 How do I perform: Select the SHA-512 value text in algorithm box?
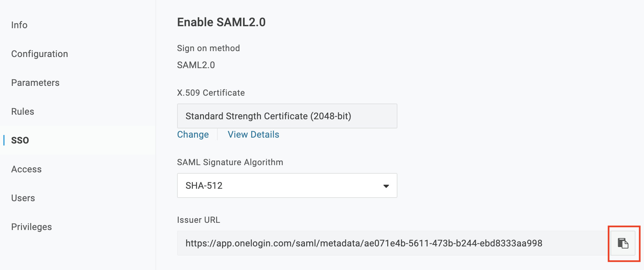pos(204,186)
